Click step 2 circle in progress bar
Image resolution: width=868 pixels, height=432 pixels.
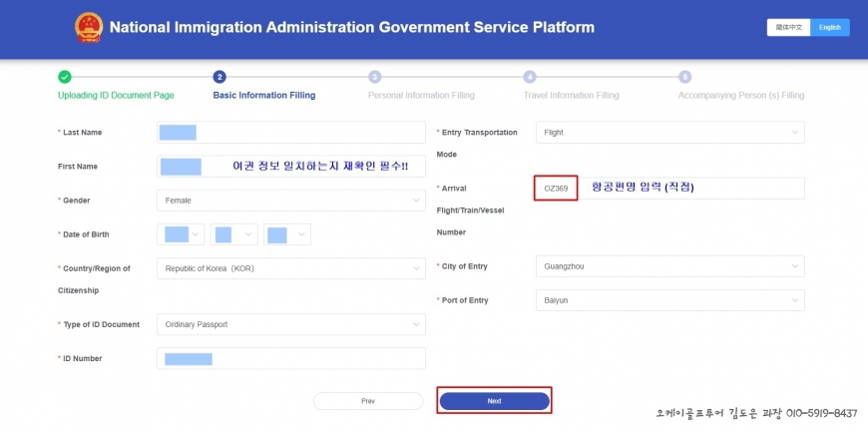(219, 77)
